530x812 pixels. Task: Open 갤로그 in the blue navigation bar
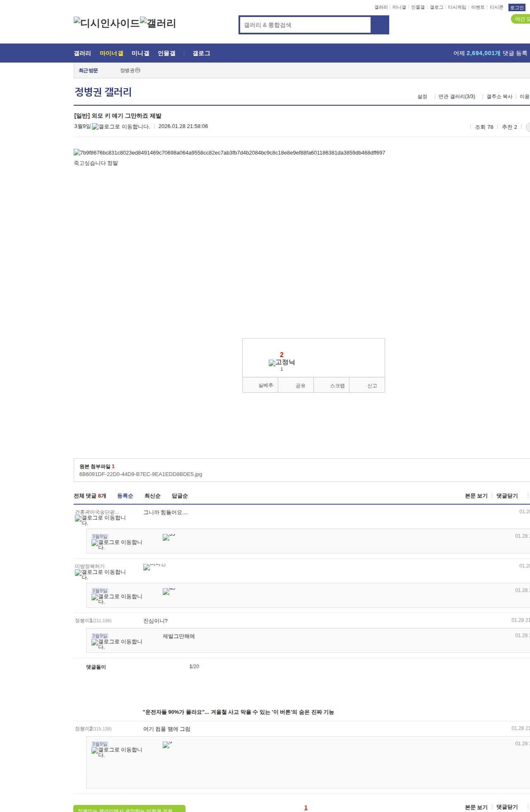click(x=201, y=53)
